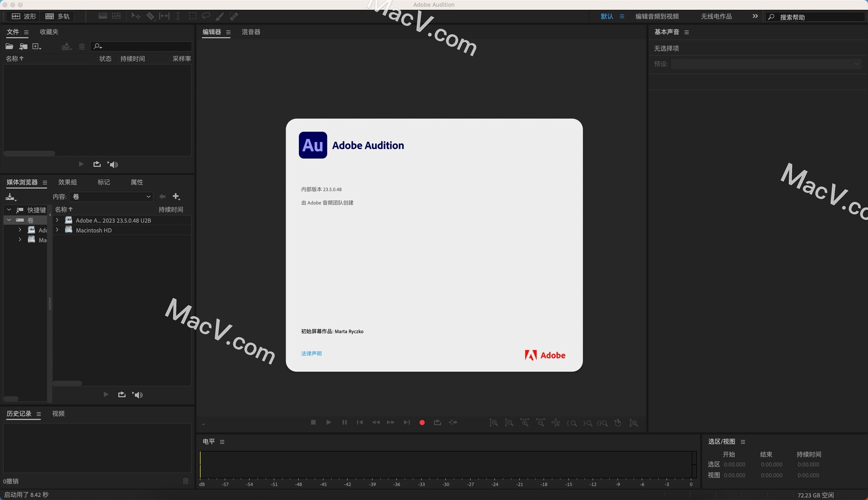This screenshot has width=868, height=500.
Task: Select the Move tool in top toolbar
Action: 136,16
